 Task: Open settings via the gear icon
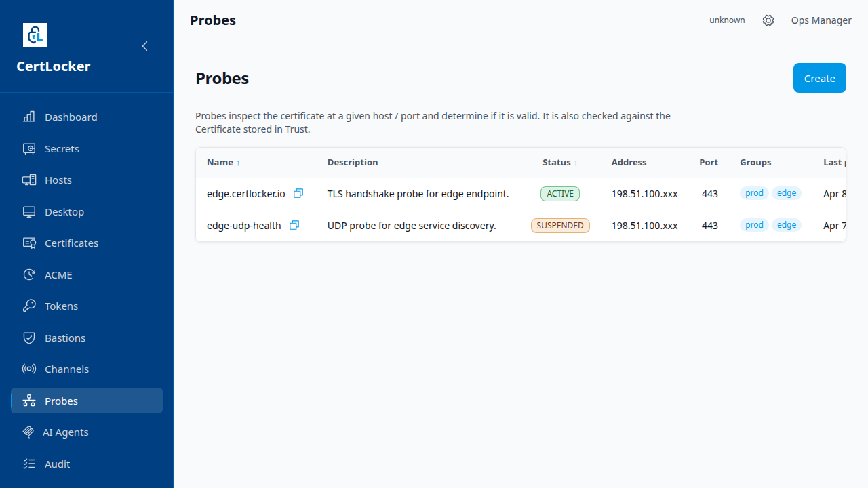point(768,20)
